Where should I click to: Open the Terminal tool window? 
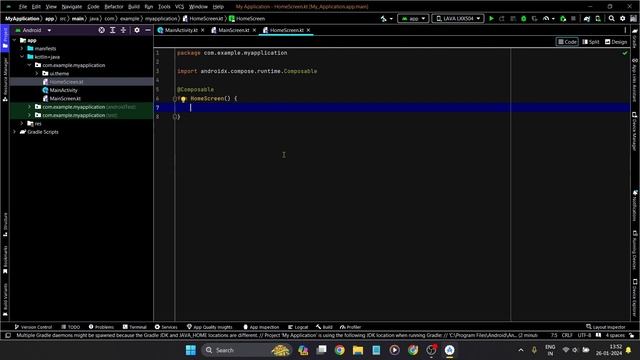(135, 327)
